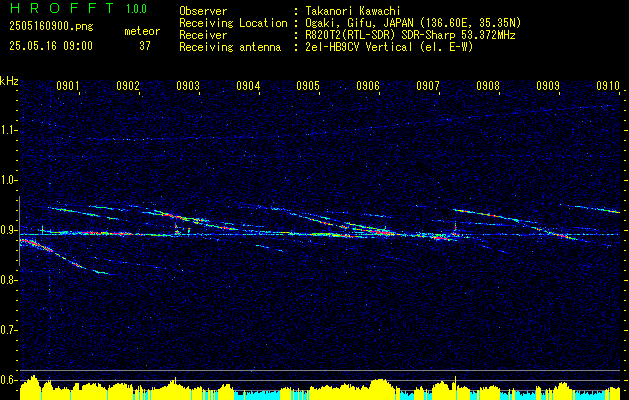Click the version number 1.0.0
Screen dimensions: 629x400
click(x=136, y=9)
